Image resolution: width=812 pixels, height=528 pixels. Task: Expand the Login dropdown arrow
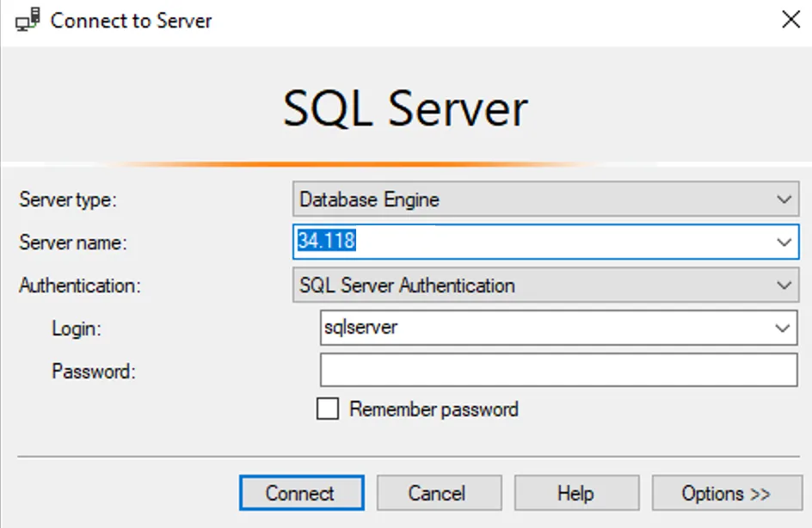tap(783, 328)
